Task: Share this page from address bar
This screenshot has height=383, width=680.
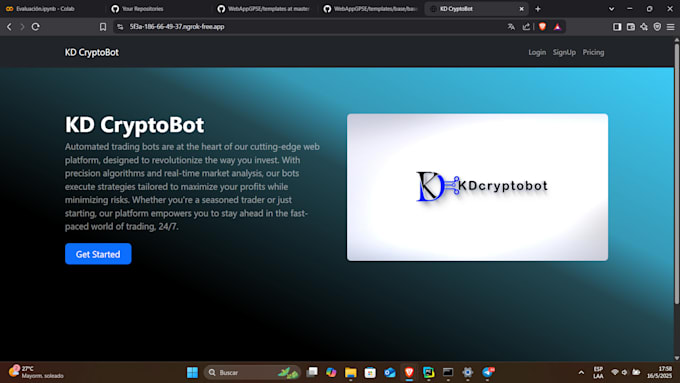Action: (x=526, y=27)
